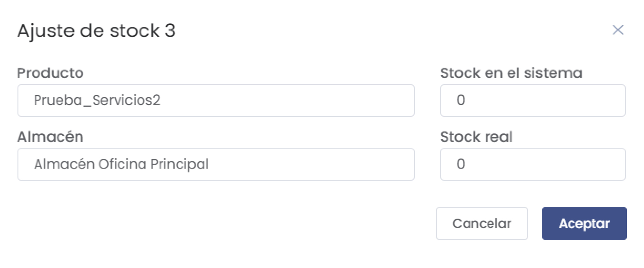
Task: Click the Almacén Oficina Principal text
Action: [x=121, y=164]
